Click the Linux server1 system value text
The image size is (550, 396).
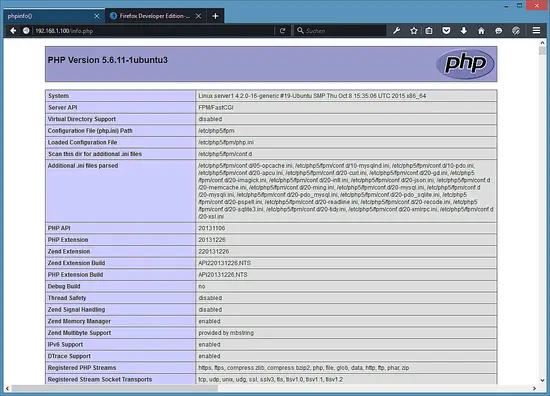pos(312,96)
